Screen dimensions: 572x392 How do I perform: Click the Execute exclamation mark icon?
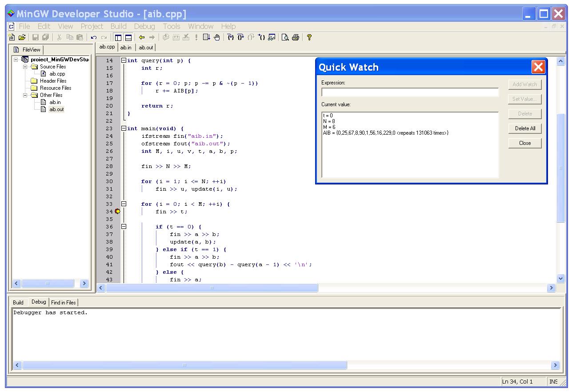[x=196, y=38]
